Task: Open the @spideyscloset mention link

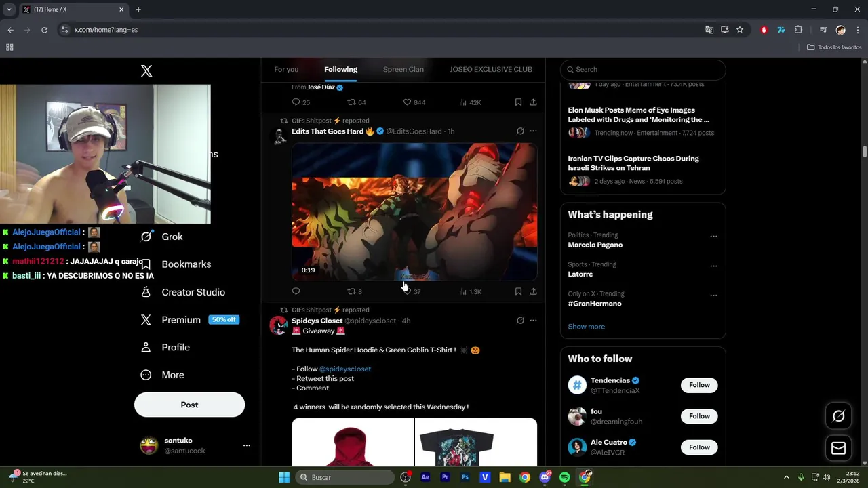Action: 345,369
